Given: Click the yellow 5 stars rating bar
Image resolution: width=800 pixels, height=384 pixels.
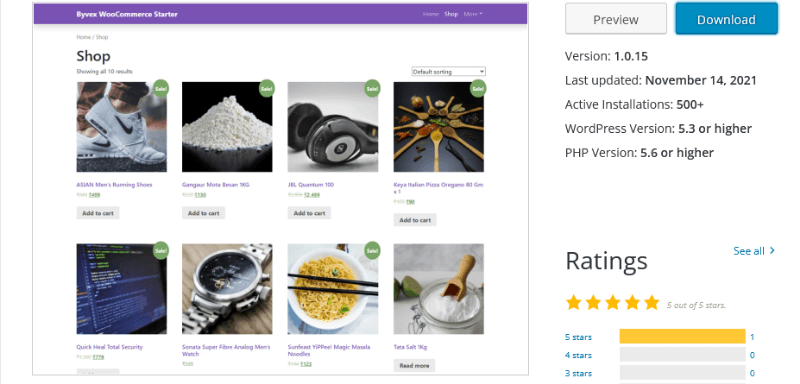Looking at the screenshot, I should pos(682,337).
